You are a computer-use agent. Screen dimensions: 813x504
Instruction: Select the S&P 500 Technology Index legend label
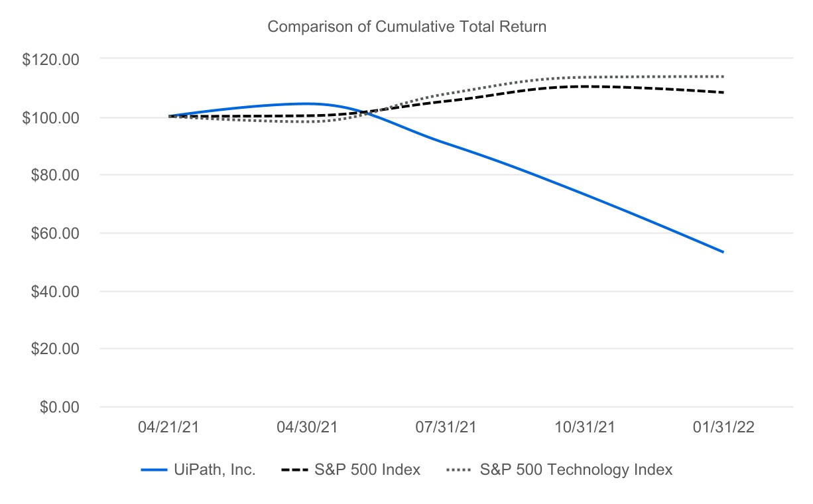[x=576, y=470]
